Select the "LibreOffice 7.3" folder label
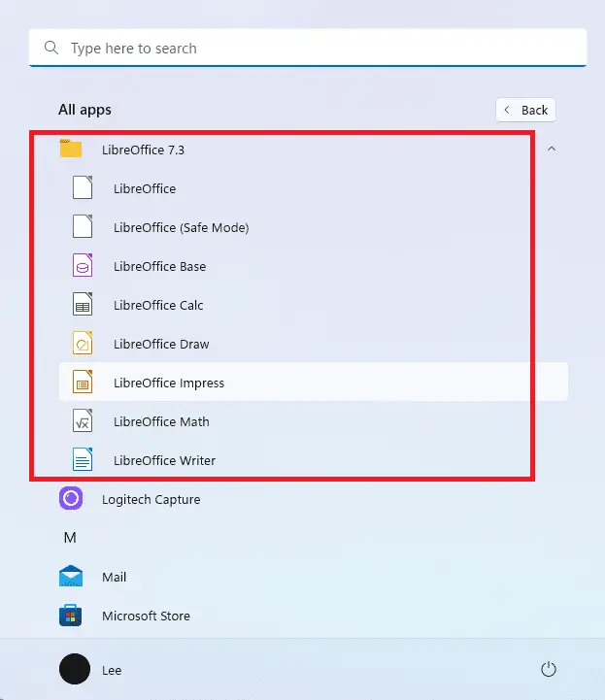605x700 pixels. [x=143, y=150]
